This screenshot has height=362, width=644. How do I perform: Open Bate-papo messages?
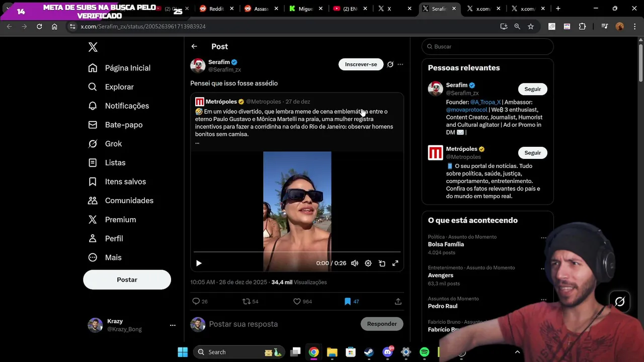[x=115, y=125]
